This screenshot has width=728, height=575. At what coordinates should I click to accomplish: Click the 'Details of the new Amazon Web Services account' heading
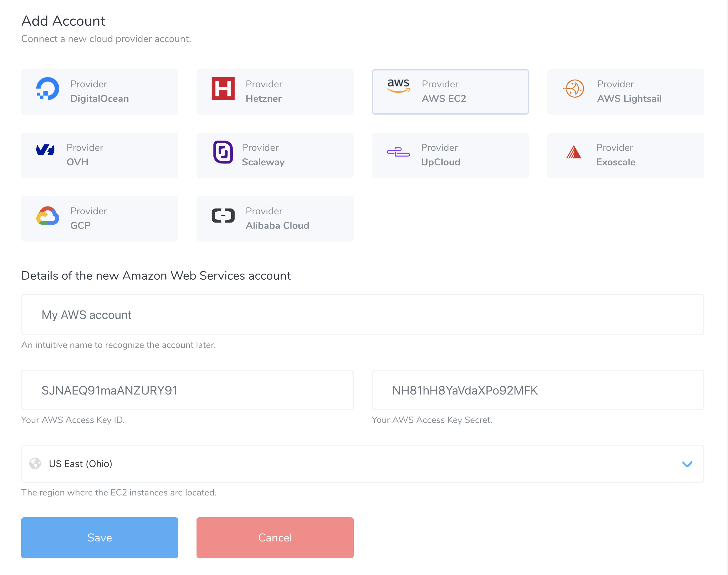click(x=156, y=276)
